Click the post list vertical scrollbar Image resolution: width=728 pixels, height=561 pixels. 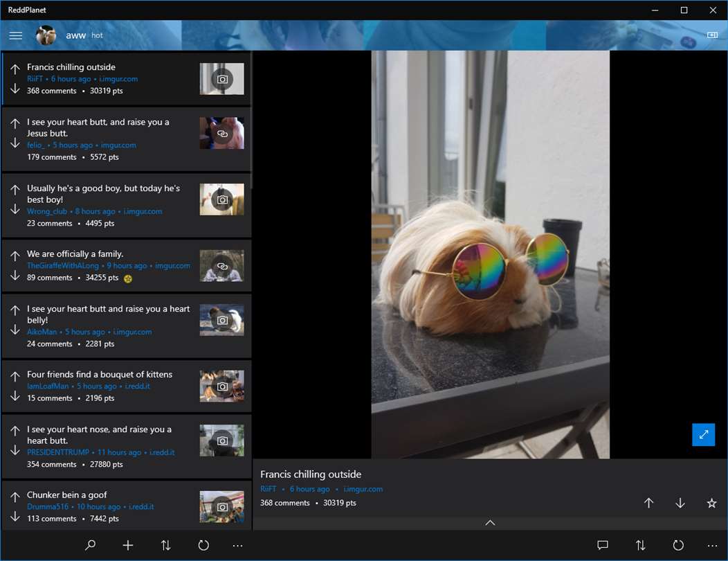252,120
